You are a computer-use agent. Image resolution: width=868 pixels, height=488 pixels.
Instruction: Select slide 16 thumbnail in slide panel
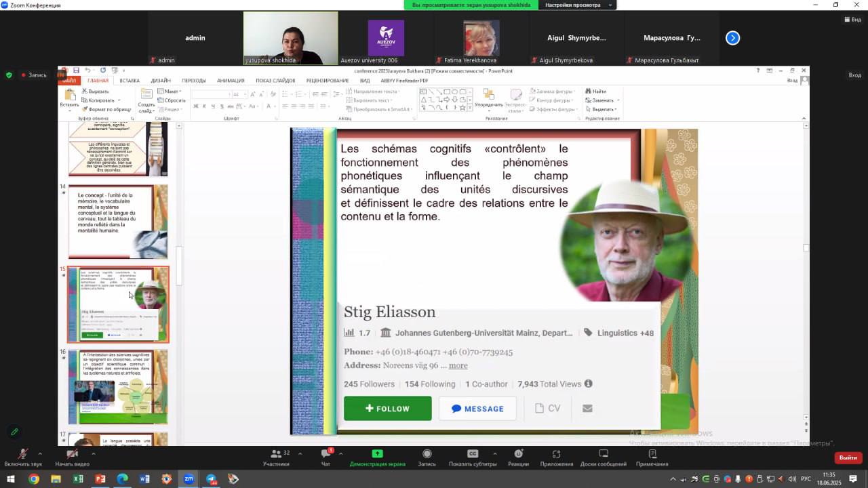118,387
